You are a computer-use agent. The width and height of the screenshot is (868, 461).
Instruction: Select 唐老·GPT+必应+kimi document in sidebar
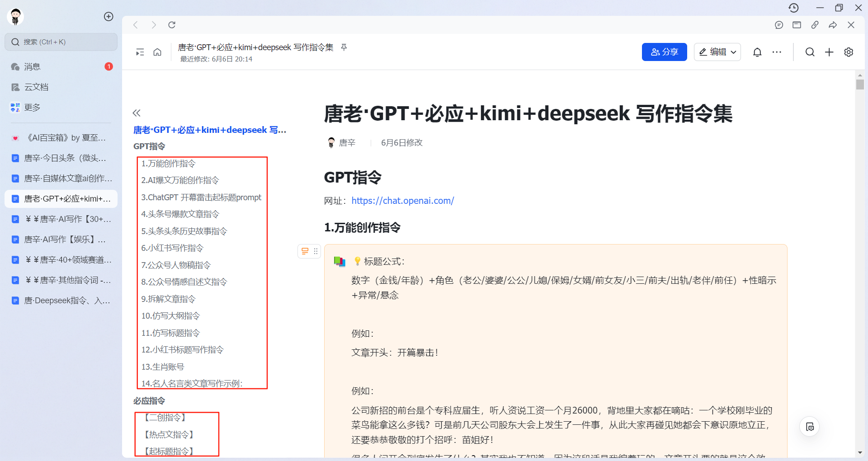coord(61,199)
